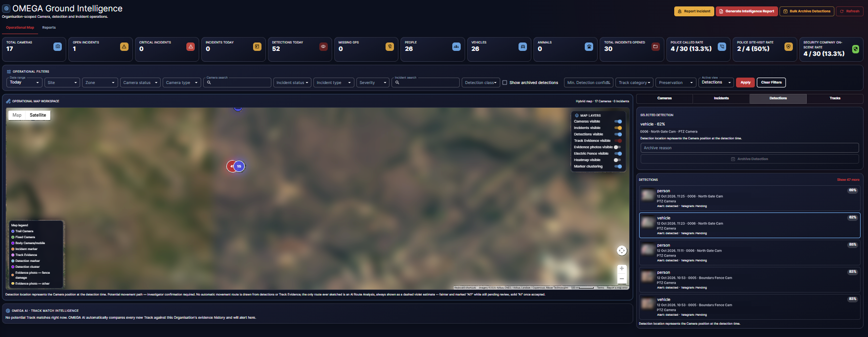Enable Heatmap visible switch
The width and height of the screenshot is (868, 337).
[x=617, y=160]
